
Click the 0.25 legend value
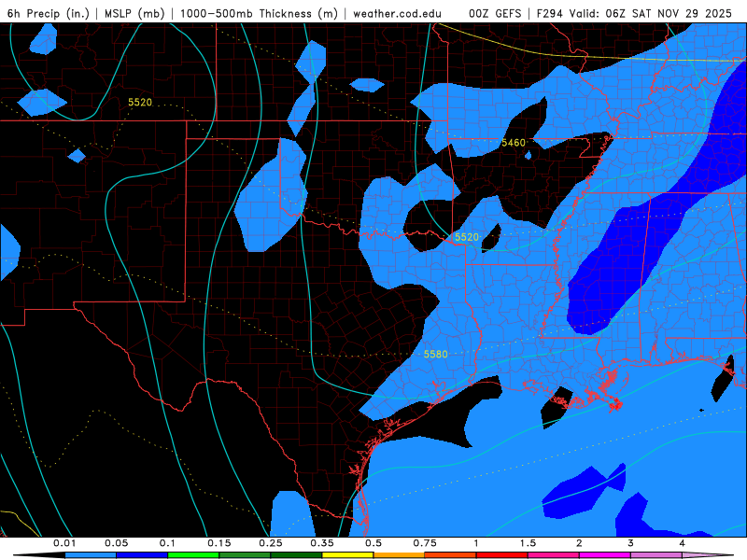271,543
